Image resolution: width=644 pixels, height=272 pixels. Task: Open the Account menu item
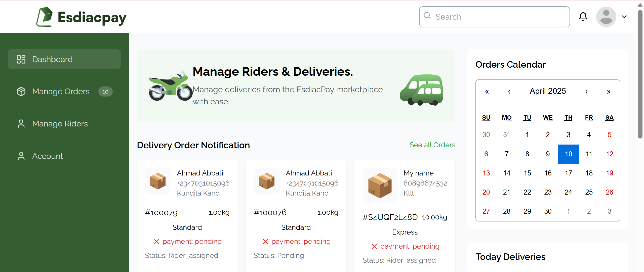point(64,156)
